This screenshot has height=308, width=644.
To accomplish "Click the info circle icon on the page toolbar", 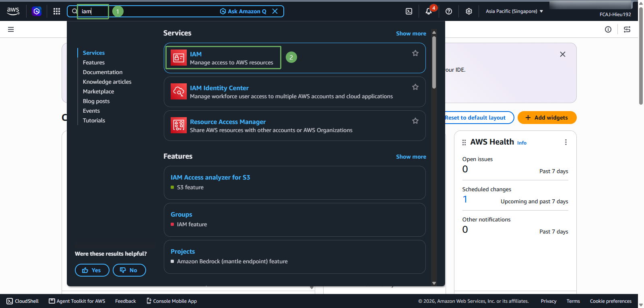I will (x=608, y=29).
